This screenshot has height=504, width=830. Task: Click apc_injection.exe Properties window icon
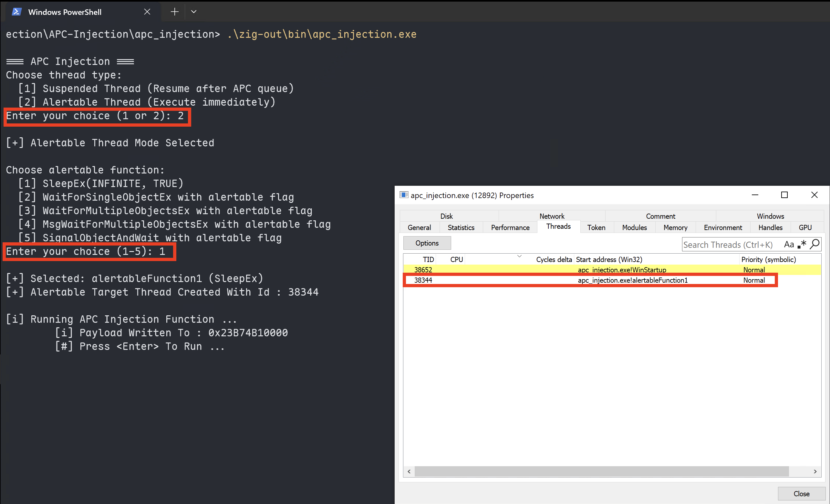[404, 195]
